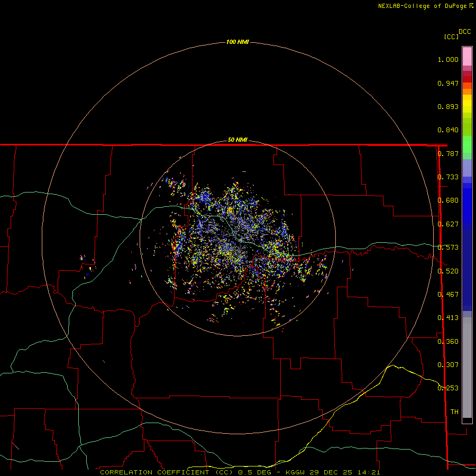The image size is (476, 476).
Task: Click the 0.307 scale value
Action: [448, 365]
